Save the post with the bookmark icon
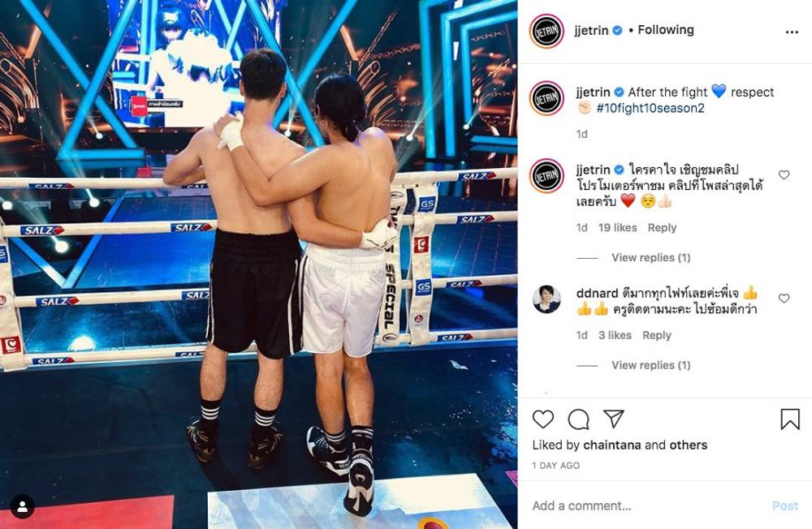This screenshot has width=812, height=529. [790, 419]
